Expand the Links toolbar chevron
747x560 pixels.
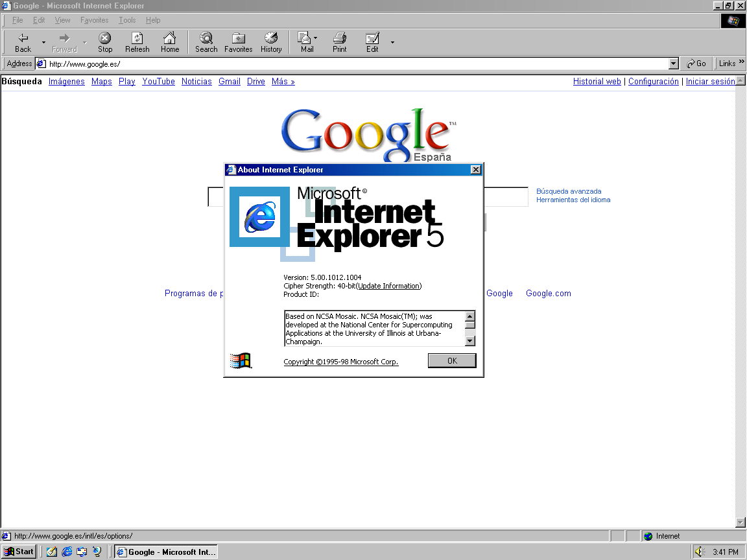[742, 62]
